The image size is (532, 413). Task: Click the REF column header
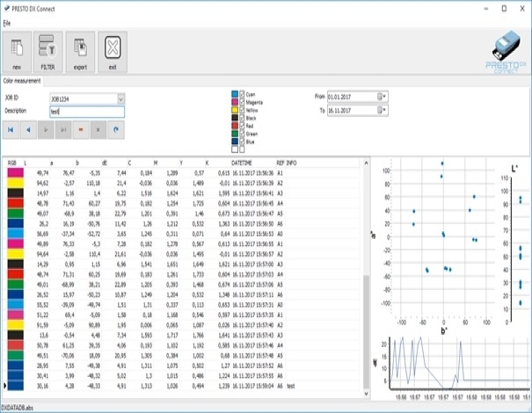point(281,163)
